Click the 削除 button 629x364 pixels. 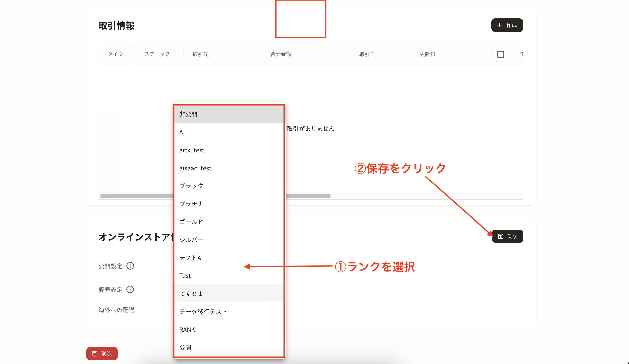point(102,353)
